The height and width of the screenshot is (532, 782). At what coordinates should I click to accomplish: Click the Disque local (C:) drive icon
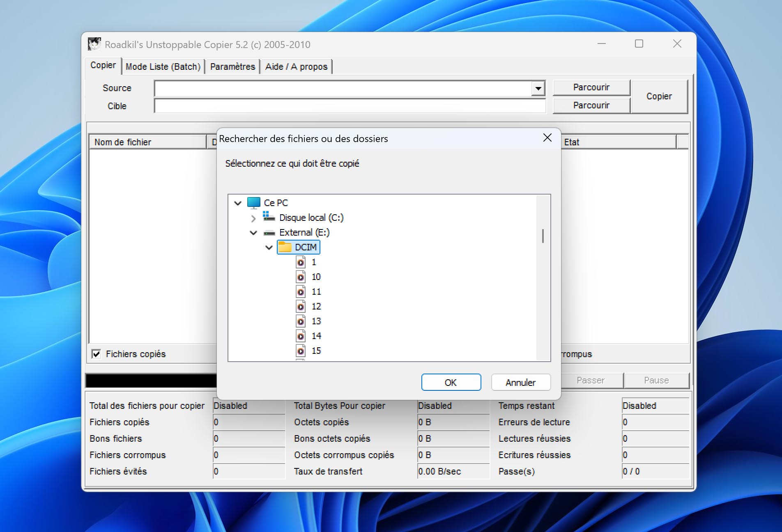(x=269, y=217)
